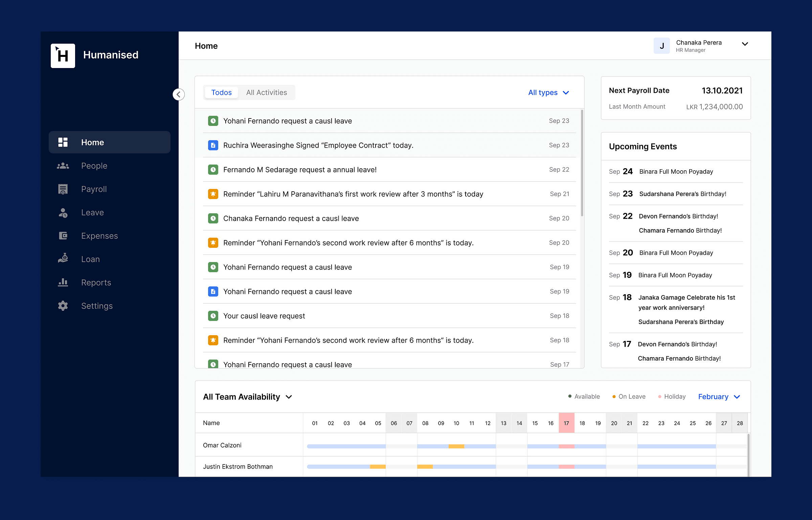Expand the Chanaka Perera profile dropdown arrow
Image resolution: width=812 pixels, height=520 pixels.
pyautogui.click(x=745, y=44)
